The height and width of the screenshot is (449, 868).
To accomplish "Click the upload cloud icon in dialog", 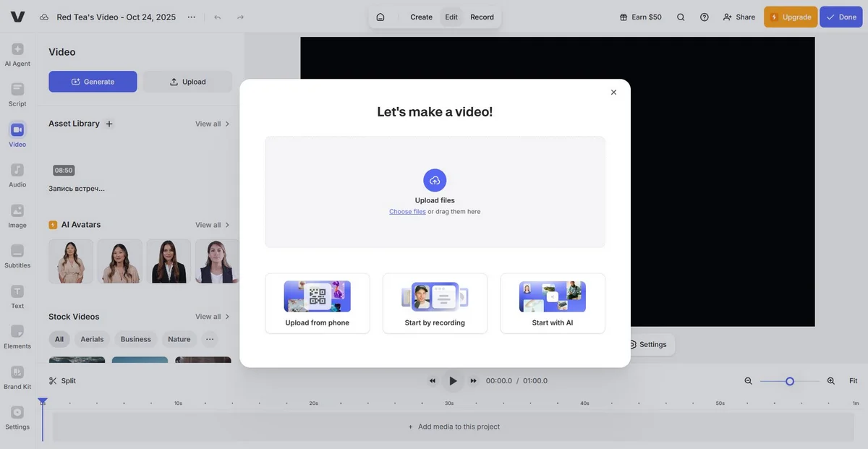I will [x=435, y=180].
